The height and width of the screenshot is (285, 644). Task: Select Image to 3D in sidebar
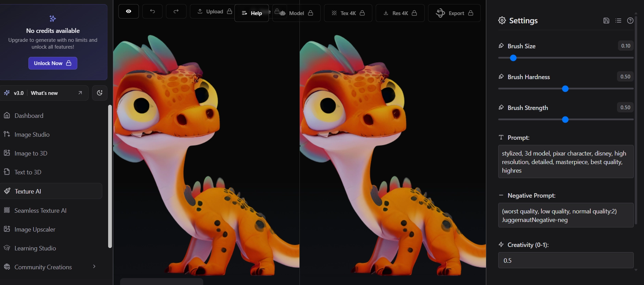point(31,153)
